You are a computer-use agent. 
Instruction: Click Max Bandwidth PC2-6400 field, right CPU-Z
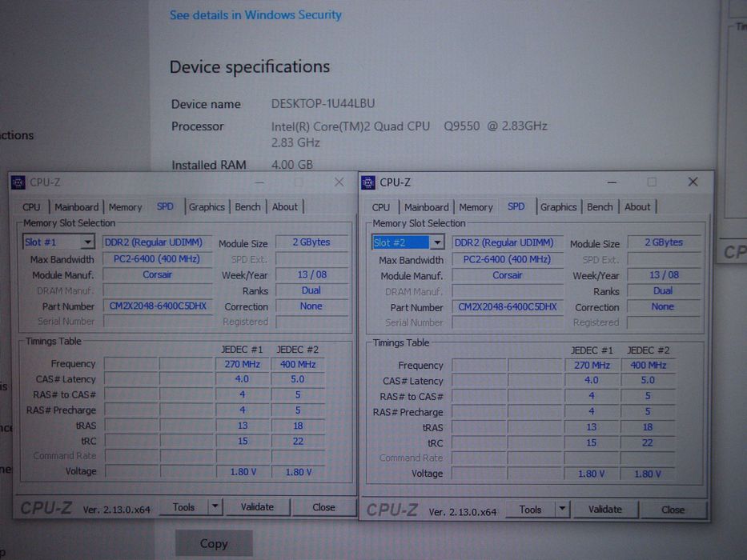coord(508,259)
